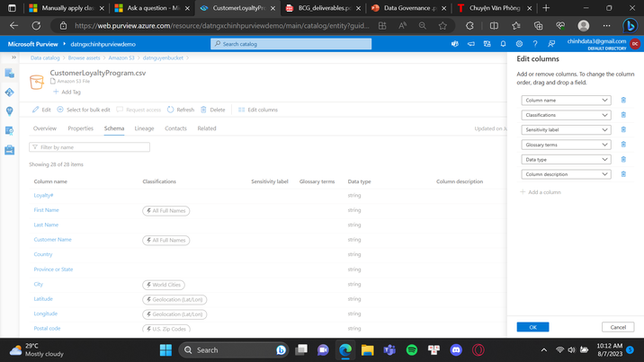Open Spotify from the taskbar
The height and width of the screenshot is (362, 644).
tap(412, 349)
